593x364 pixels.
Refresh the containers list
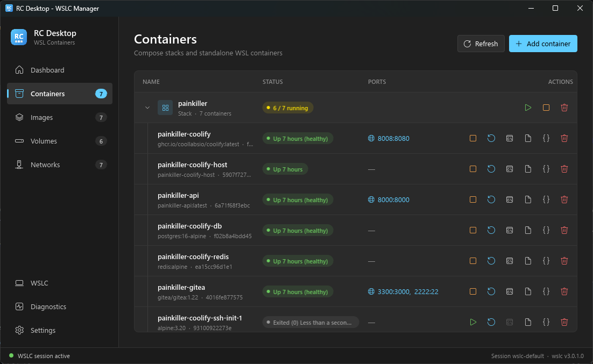click(481, 44)
